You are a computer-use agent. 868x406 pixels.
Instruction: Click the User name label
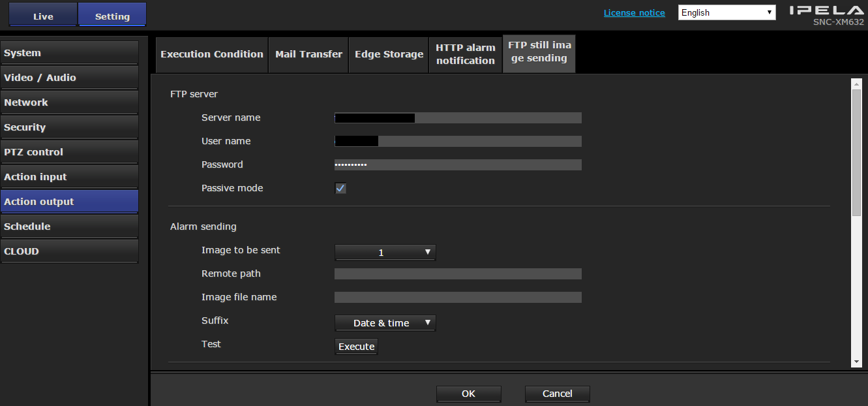226,141
